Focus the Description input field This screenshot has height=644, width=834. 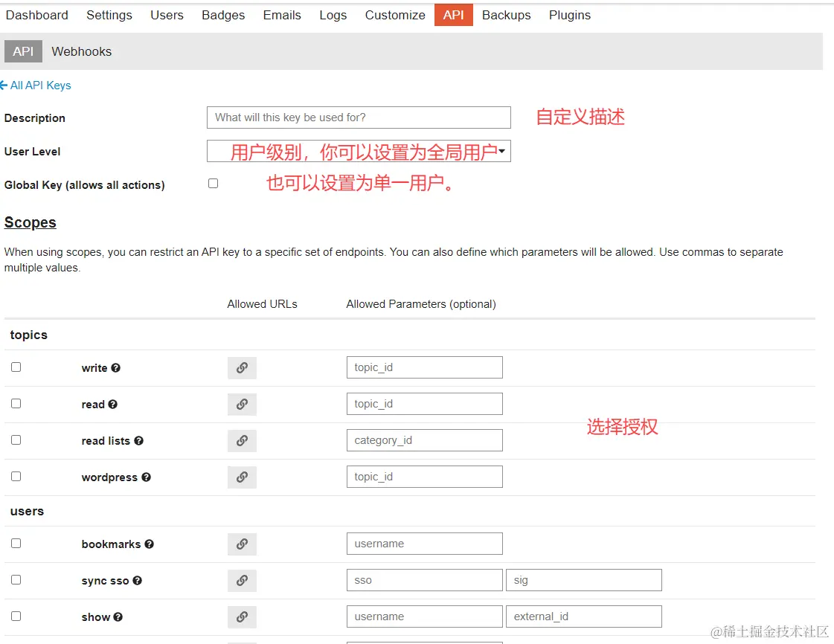point(359,117)
